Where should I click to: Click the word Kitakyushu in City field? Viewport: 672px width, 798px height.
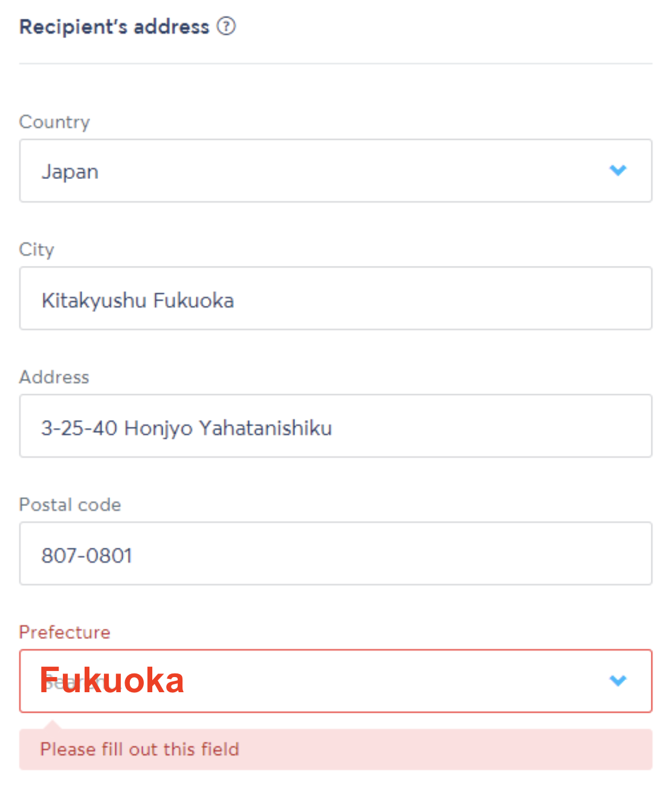[94, 300]
